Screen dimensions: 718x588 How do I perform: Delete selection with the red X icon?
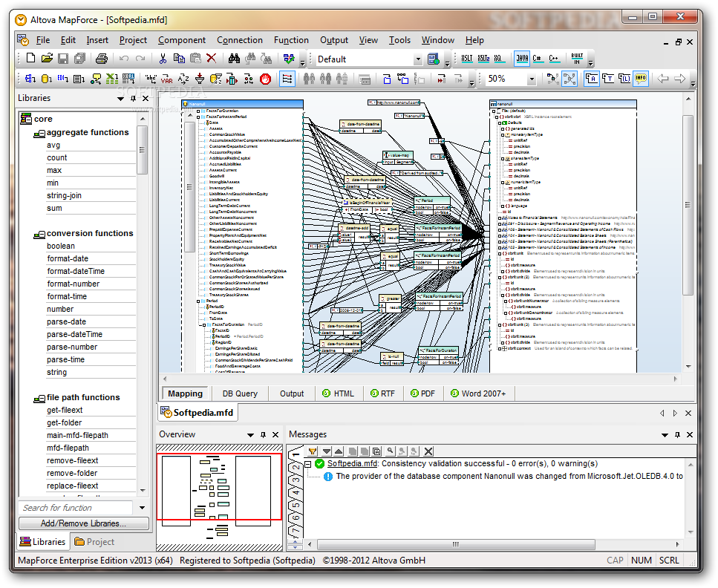tap(211, 58)
